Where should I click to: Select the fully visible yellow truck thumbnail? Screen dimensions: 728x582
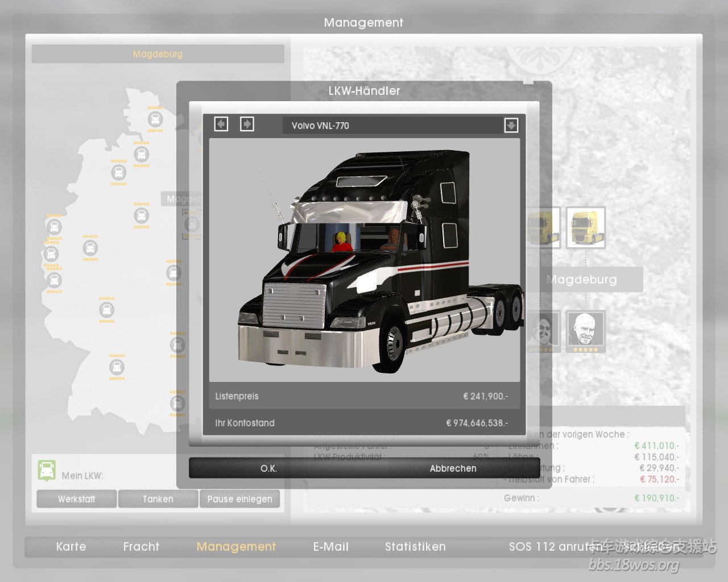[585, 227]
